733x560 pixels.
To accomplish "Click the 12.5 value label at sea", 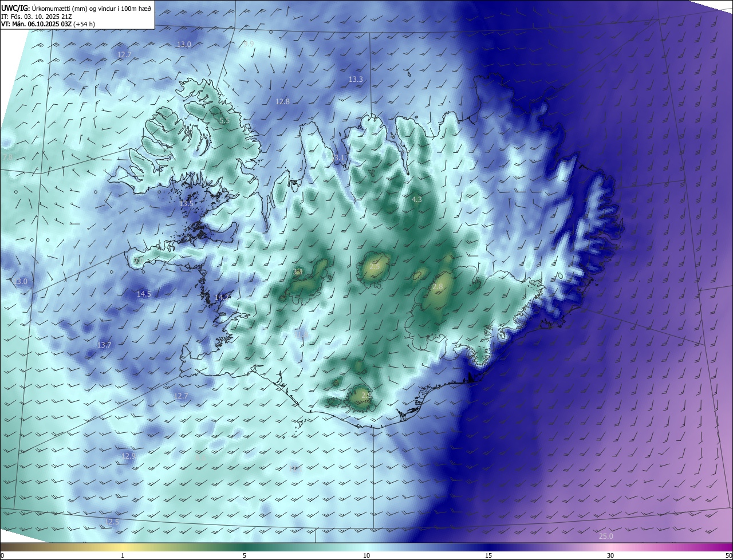I will click(112, 522).
